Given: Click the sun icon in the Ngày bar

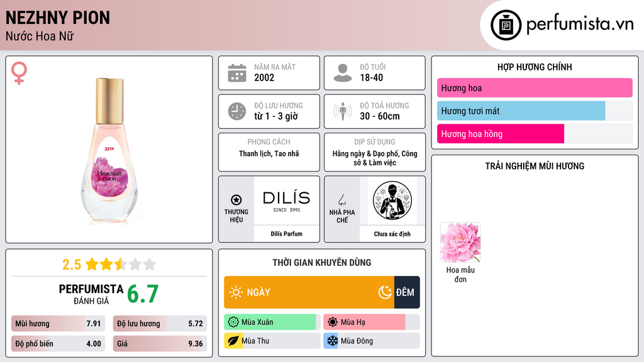Looking at the screenshot, I should click(236, 292).
